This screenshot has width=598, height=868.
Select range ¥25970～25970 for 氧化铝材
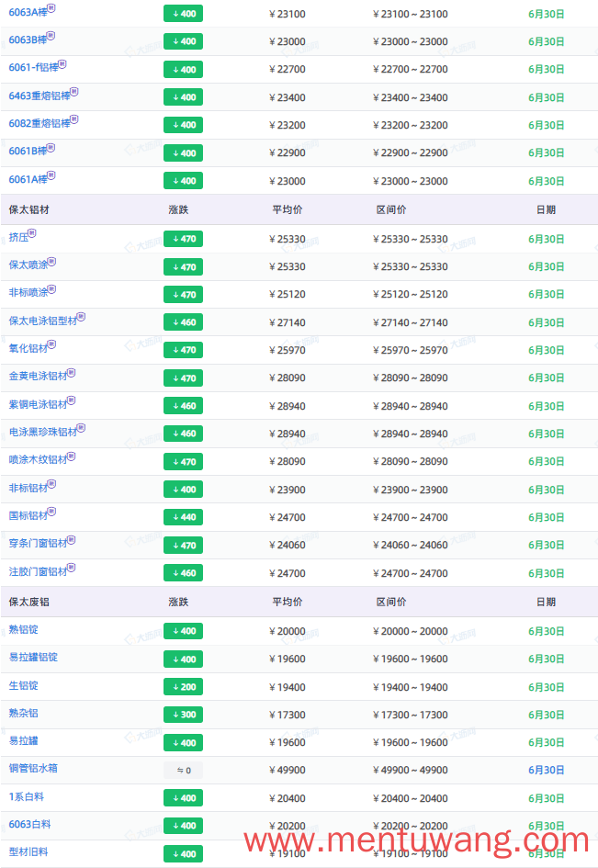411,350
